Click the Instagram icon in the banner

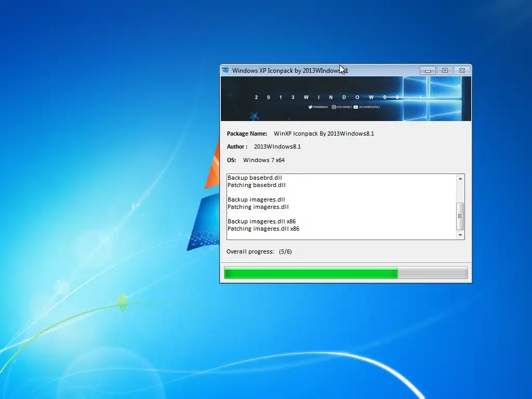click(x=334, y=107)
